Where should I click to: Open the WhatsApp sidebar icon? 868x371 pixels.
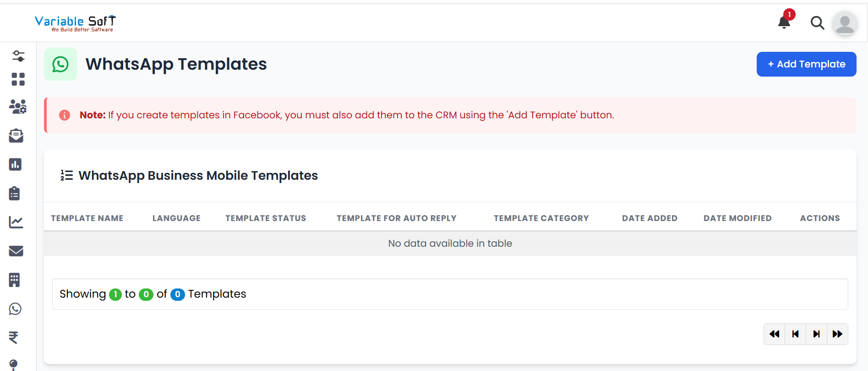pos(15,309)
